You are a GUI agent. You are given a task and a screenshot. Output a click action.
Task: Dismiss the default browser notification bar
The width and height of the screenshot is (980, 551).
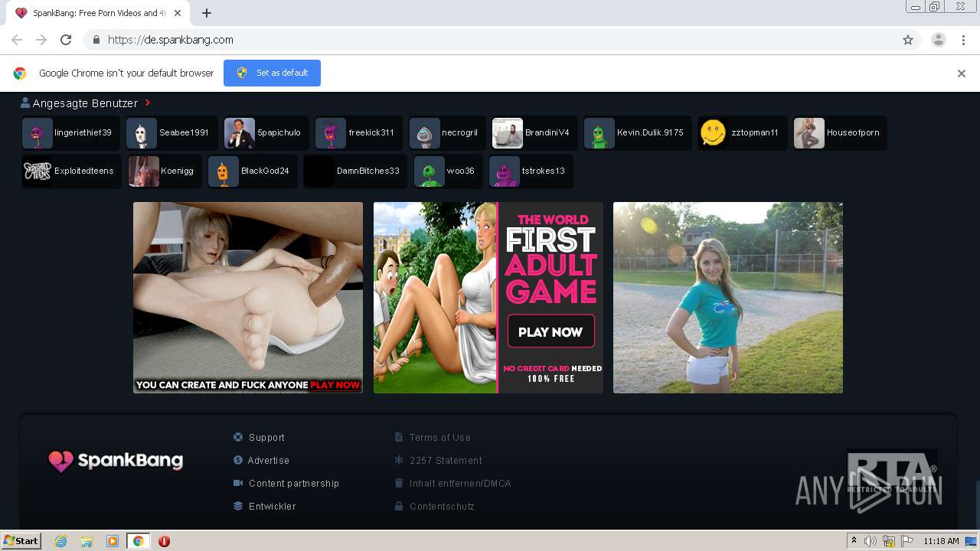point(962,73)
